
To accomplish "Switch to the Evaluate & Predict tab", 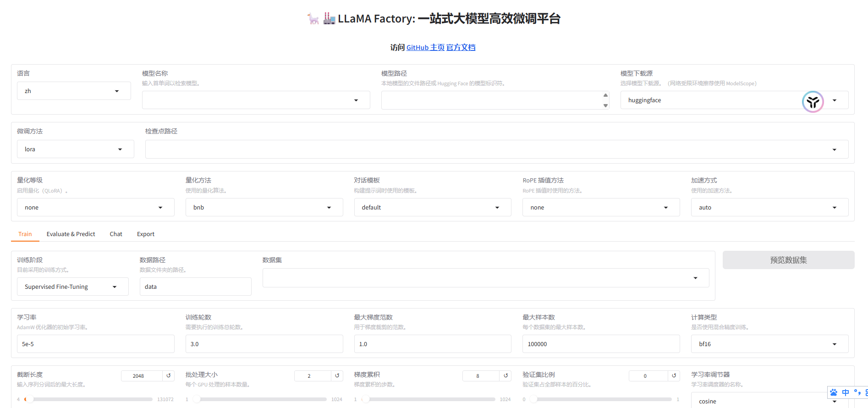I will pos(71,234).
